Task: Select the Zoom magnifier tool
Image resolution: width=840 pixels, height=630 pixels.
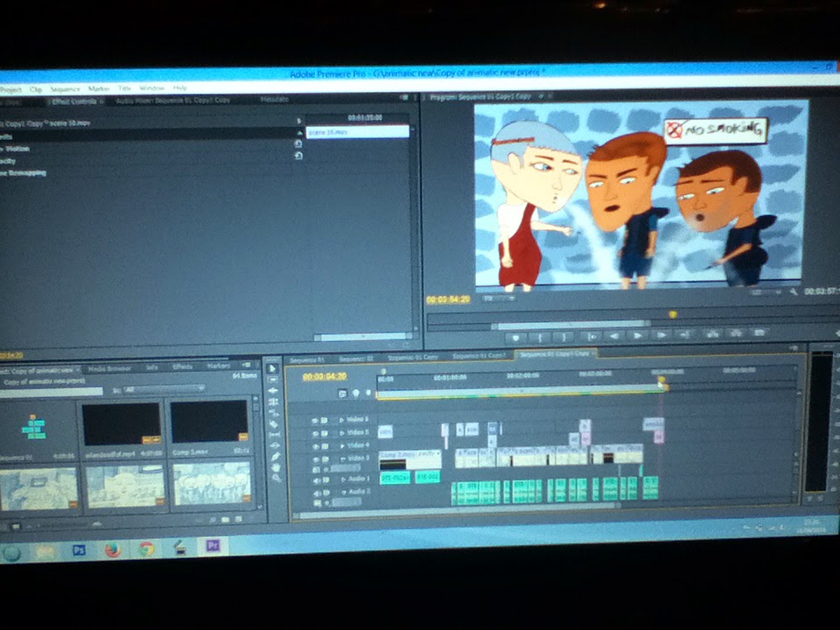Action: pyautogui.click(x=275, y=479)
